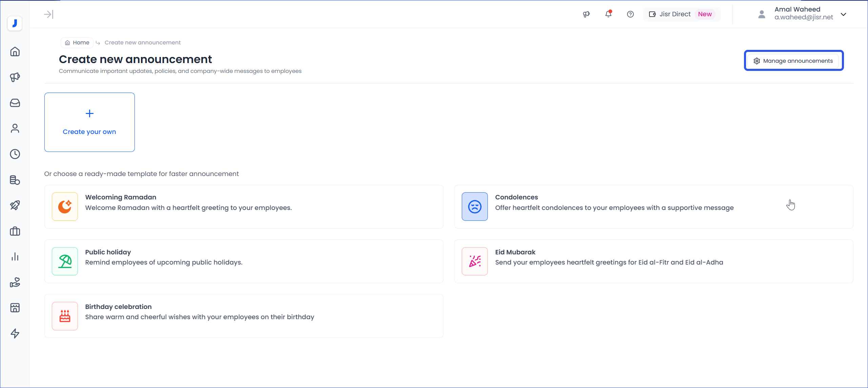Click the notification bell in the top bar

point(608,14)
